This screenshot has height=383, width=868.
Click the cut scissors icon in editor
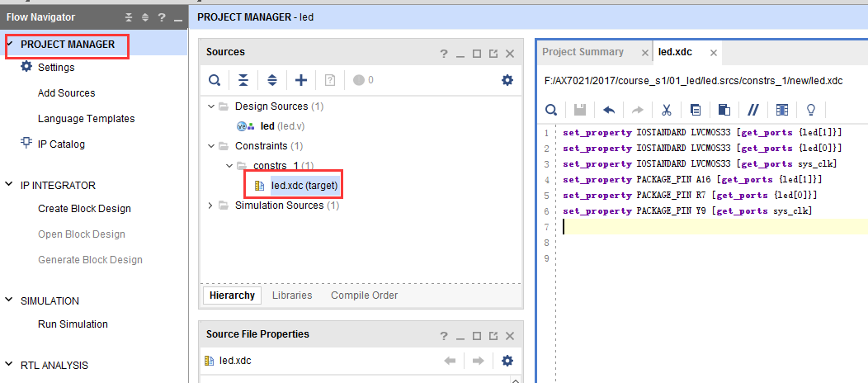click(x=667, y=110)
